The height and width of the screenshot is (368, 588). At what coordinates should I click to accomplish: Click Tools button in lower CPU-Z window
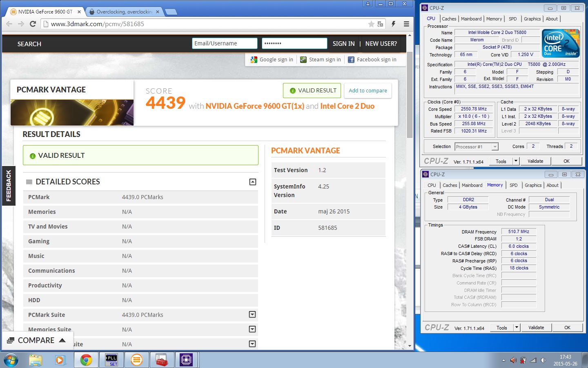(x=501, y=328)
